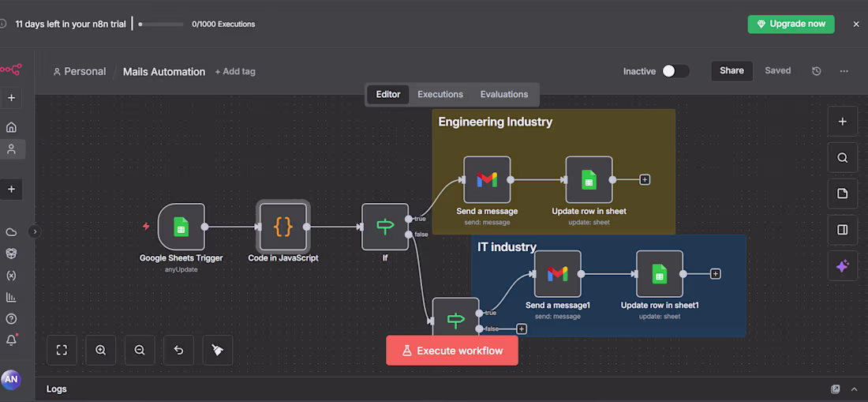868x402 pixels.
Task: Expand the collapsed sidebar chevron
Action: click(35, 231)
